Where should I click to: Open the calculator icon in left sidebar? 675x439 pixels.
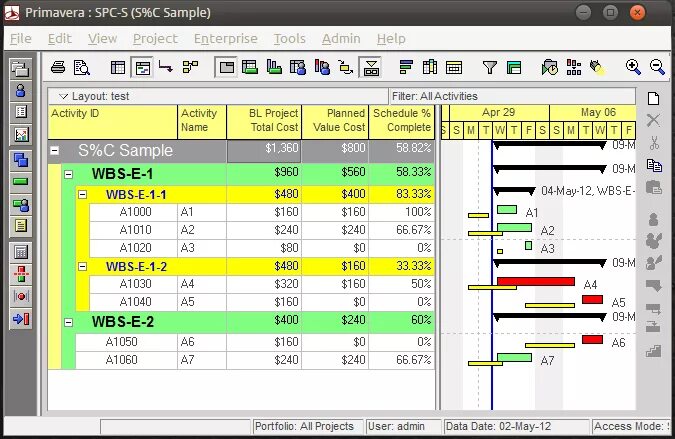click(x=21, y=252)
